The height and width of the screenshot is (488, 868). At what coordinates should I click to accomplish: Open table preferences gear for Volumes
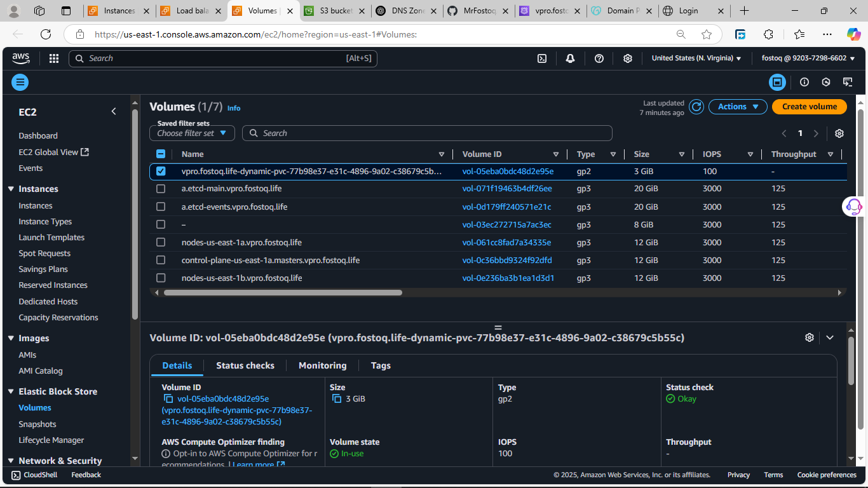pyautogui.click(x=839, y=133)
